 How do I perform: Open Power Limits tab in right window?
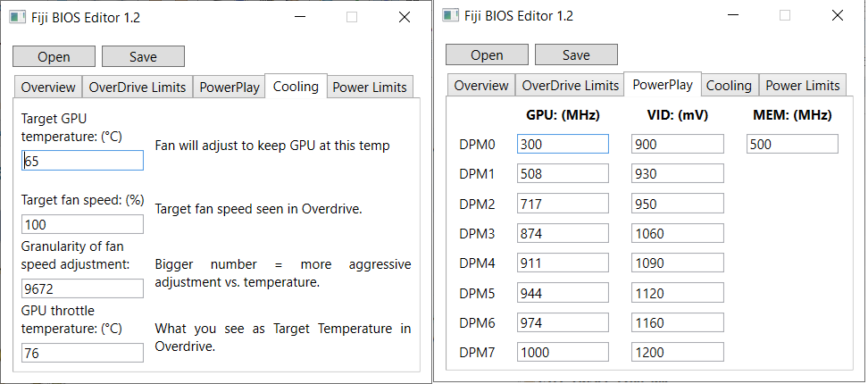[x=803, y=86]
